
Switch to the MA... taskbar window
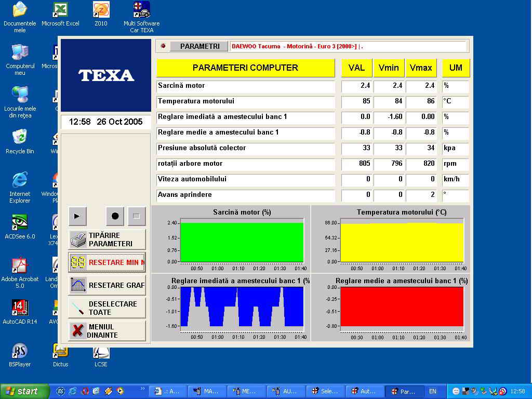[x=207, y=391]
